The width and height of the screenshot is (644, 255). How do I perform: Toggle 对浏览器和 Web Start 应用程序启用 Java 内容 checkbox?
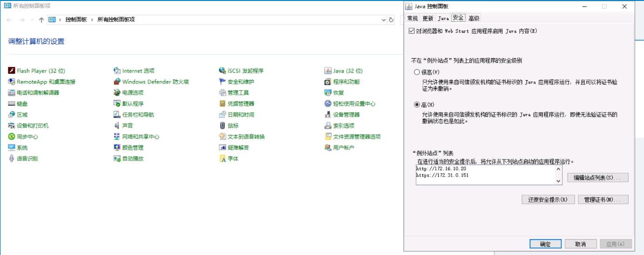point(411,31)
